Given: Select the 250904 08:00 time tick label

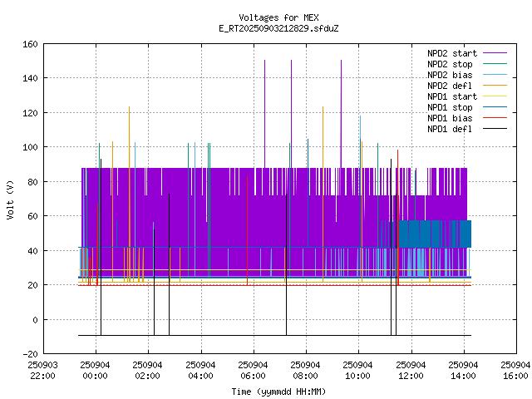Looking at the screenshot, I should [x=305, y=369].
